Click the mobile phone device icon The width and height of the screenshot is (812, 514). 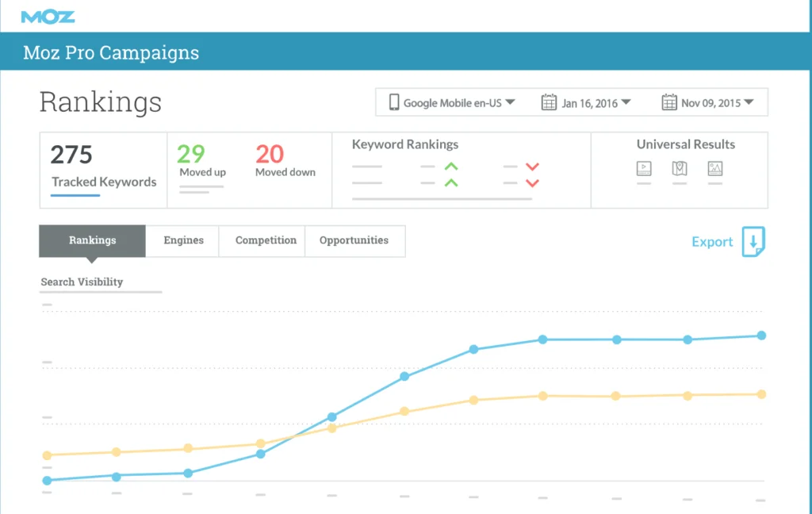point(393,102)
